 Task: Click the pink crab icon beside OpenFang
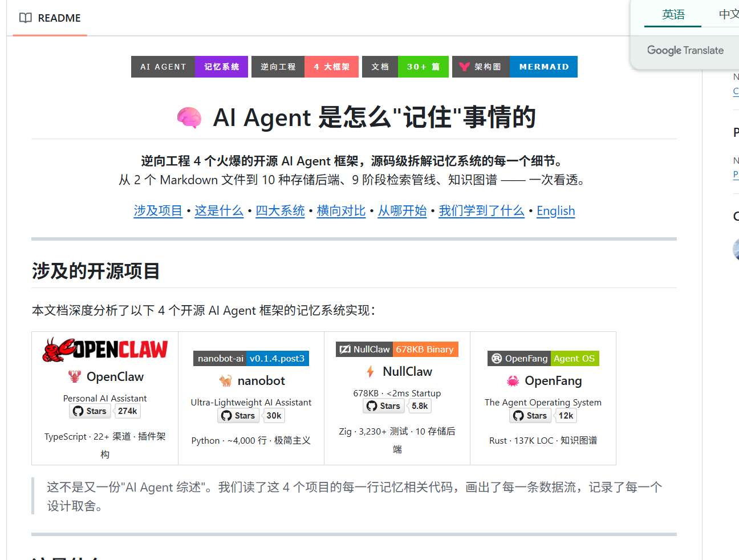click(513, 380)
